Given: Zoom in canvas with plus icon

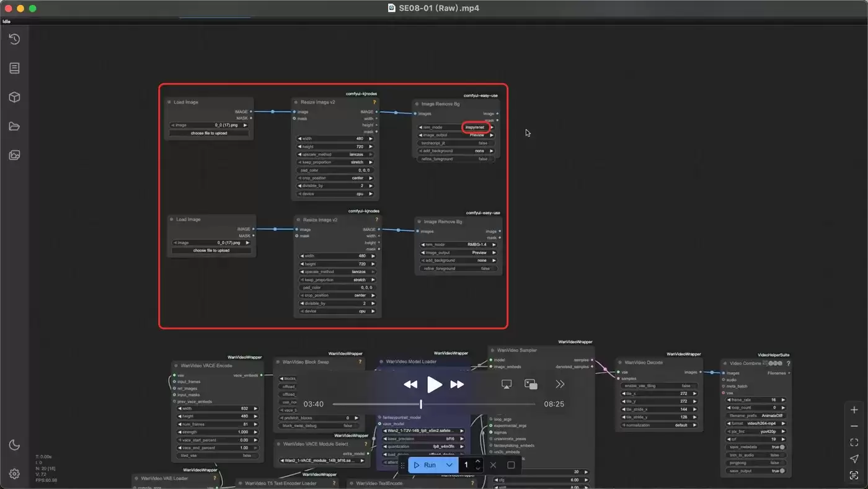Looking at the screenshot, I should [854, 410].
